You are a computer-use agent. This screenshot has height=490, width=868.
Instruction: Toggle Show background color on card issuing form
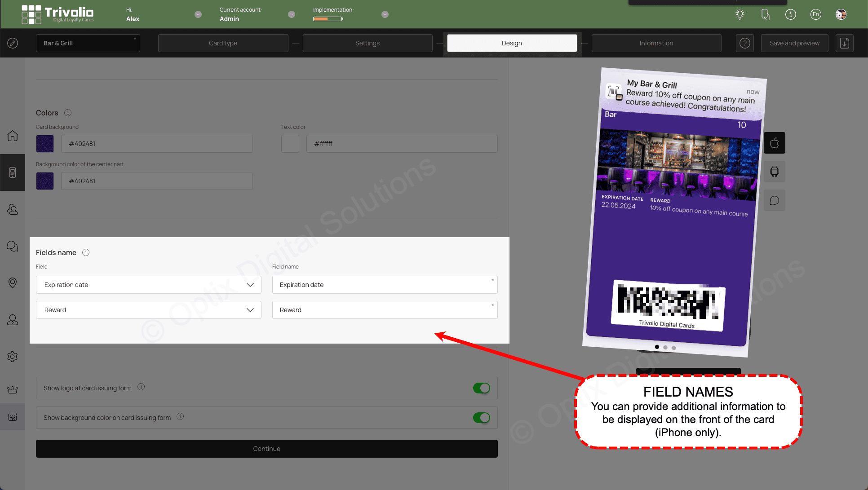482,417
